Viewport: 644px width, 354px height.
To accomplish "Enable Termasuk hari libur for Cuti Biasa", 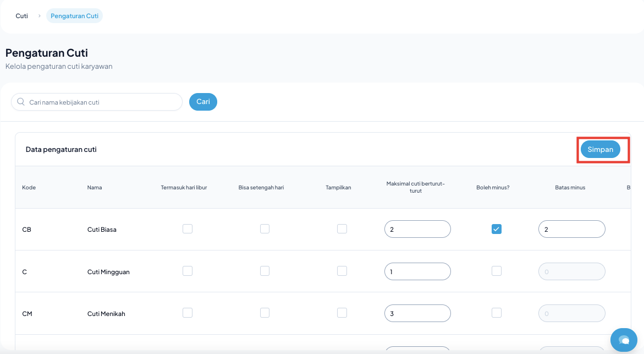I will (188, 229).
